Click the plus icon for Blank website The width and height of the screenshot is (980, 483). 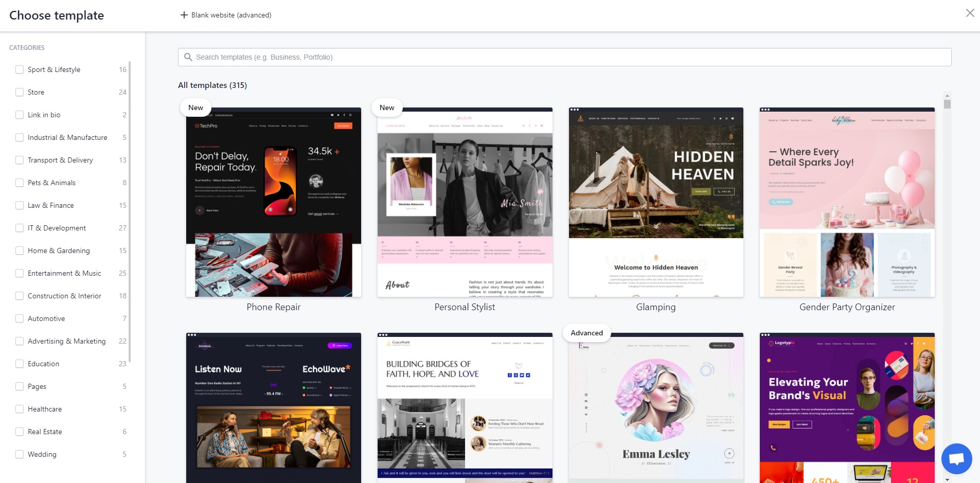click(184, 15)
